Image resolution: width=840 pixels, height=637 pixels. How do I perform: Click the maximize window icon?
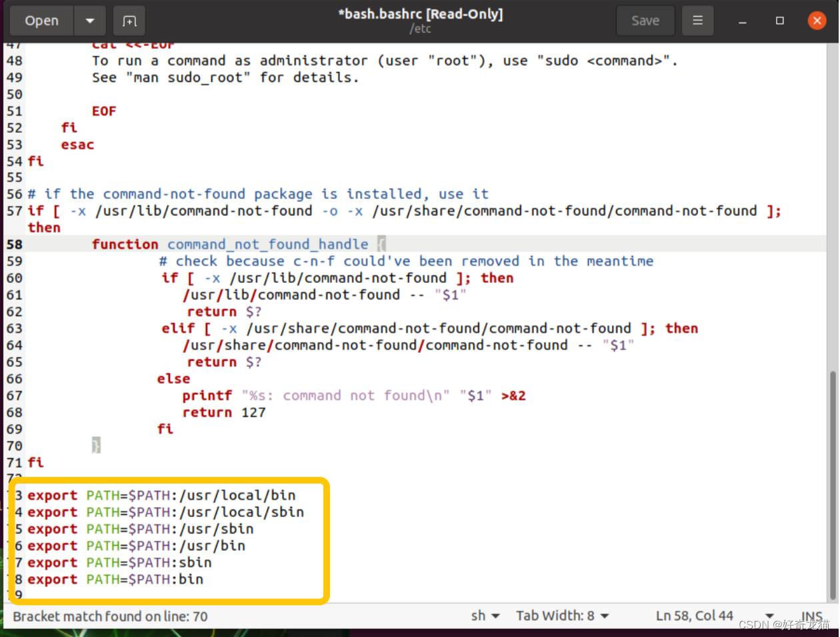click(x=779, y=21)
